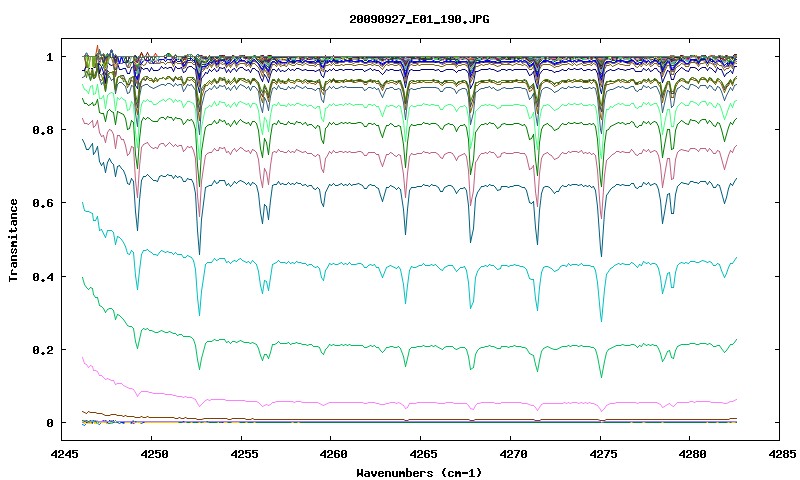Image resolution: width=800 pixels, height=480 pixels.
Task: Click the y-axis tick label 0.4
Action: point(43,276)
